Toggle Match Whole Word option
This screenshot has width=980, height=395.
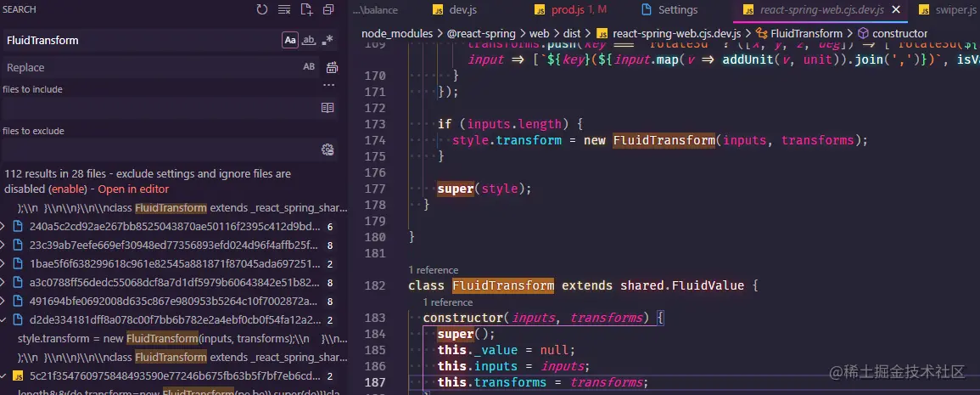coord(309,40)
